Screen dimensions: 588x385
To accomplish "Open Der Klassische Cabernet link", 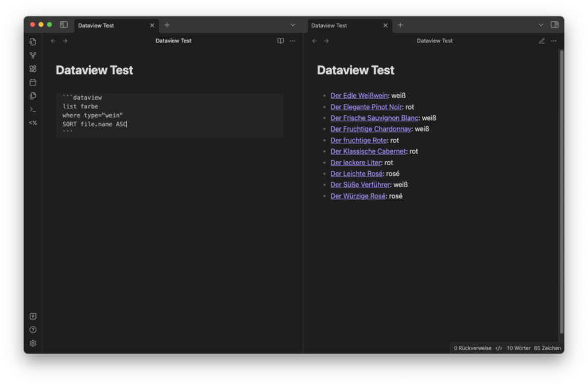I will coord(368,151).
